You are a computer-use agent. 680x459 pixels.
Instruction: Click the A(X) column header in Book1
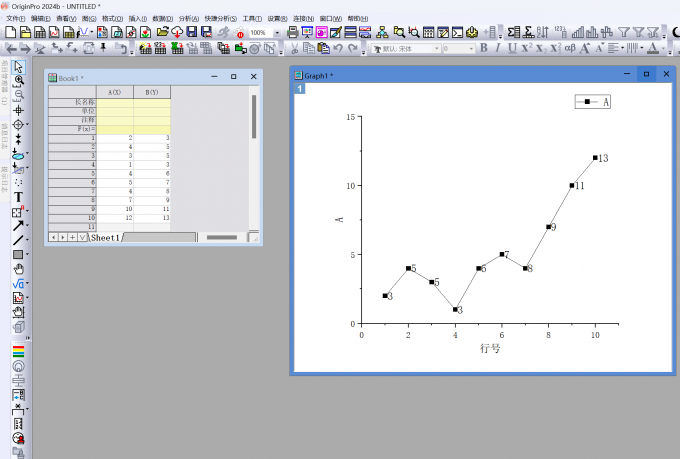(115, 92)
